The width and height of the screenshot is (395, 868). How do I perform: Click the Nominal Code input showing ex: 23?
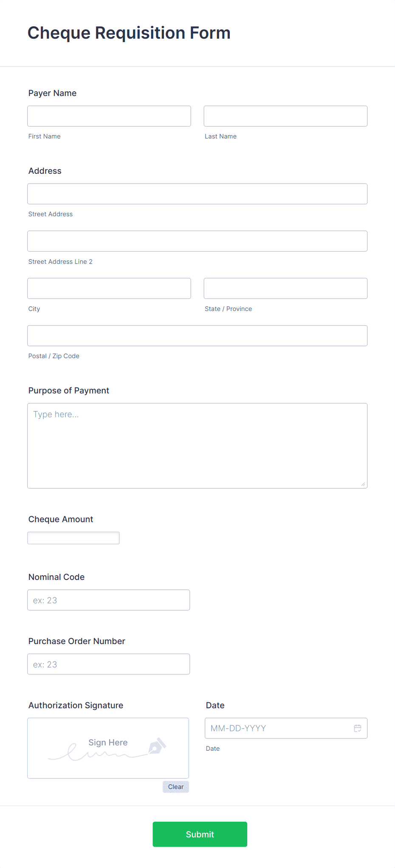108,599
